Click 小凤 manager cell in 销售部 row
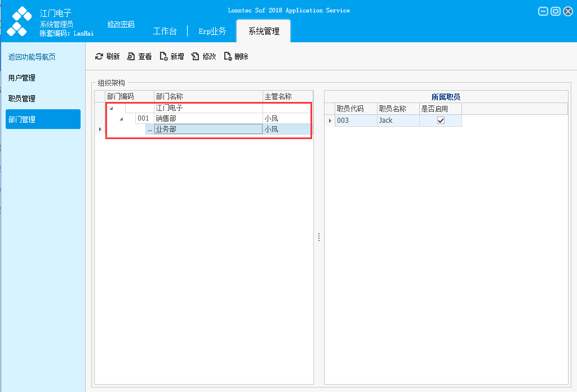This screenshot has height=392, width=577. [287, 118]
